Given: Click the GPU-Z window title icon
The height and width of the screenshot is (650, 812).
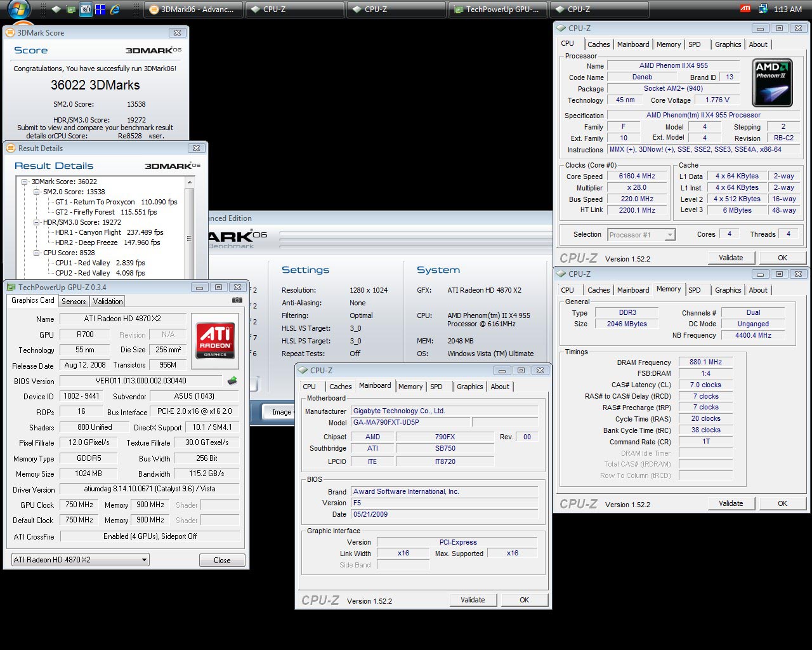Looking at the screenshot, I should coord(11,288).
